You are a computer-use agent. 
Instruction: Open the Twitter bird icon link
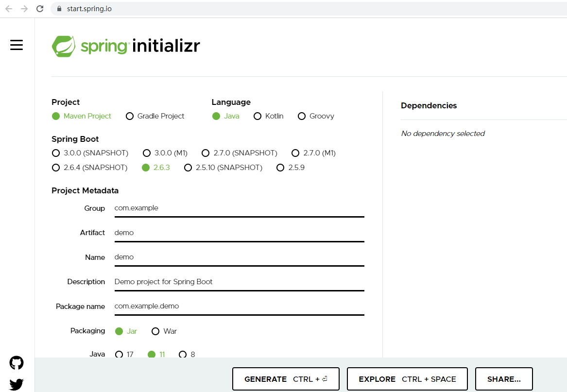[x=16, y=384]
